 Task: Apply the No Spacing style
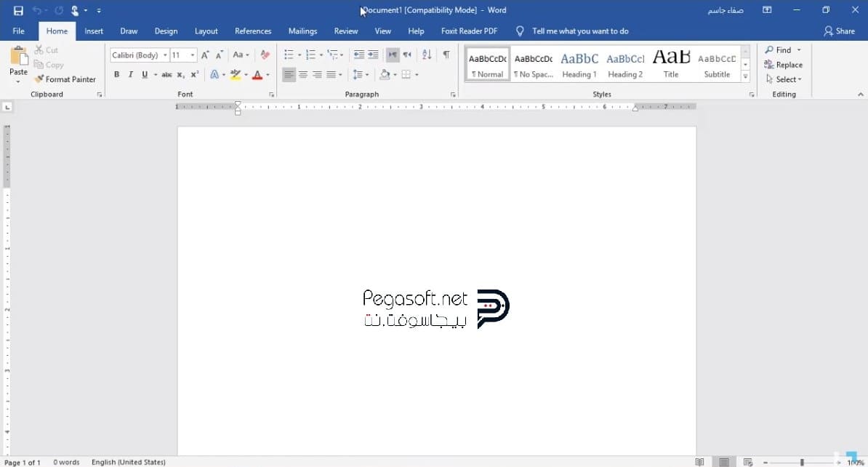tap(533, 65)
